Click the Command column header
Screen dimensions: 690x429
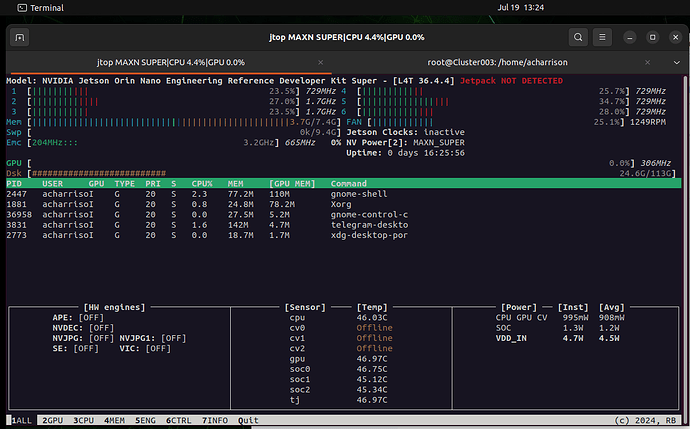349,183
